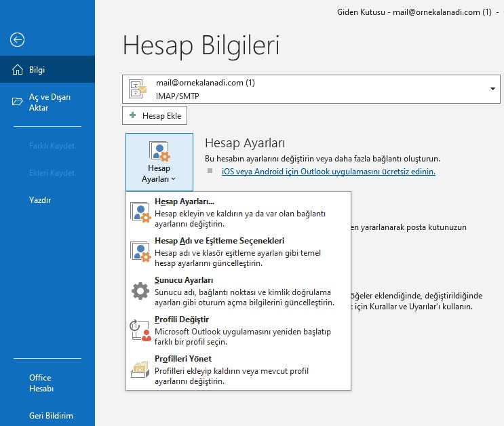Open Yazdır in the sidebar
The height and width of the screenshot is (426, 504).
[x=40, y=200]
